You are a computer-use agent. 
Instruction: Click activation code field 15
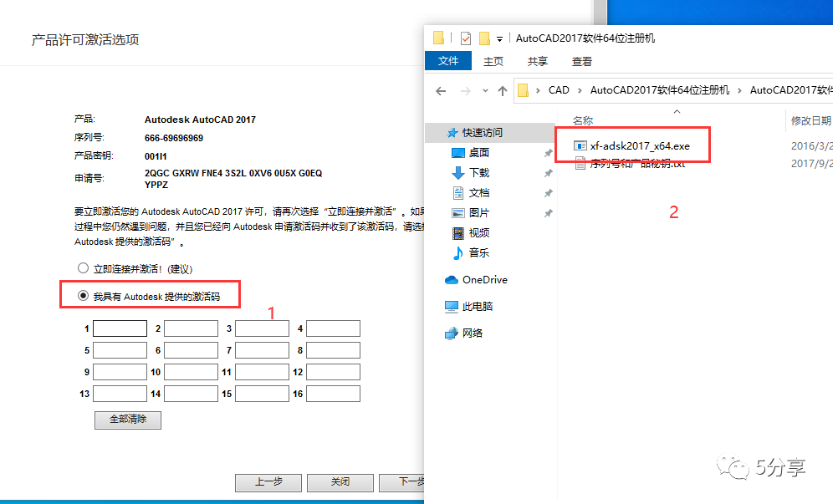[263, 394]
